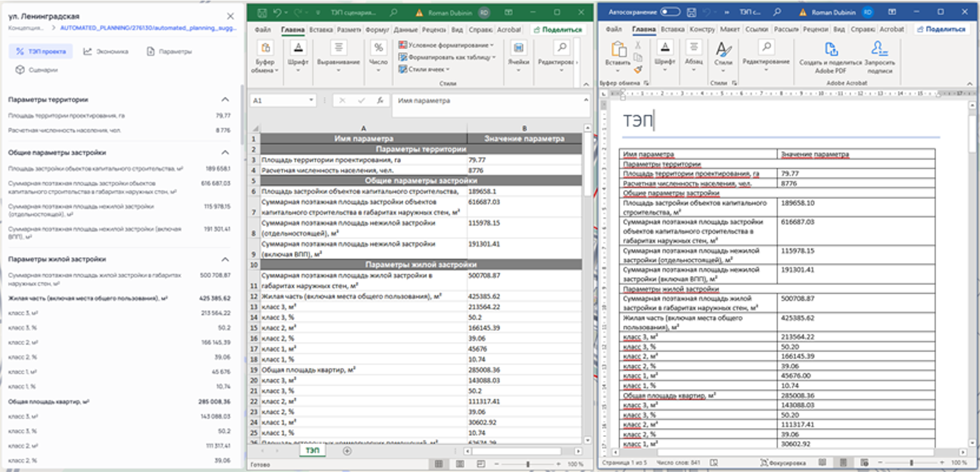This screenshot has width=980, height=472.
Task: Open Word Редактирование search icon
Action: tap(767, 47)
